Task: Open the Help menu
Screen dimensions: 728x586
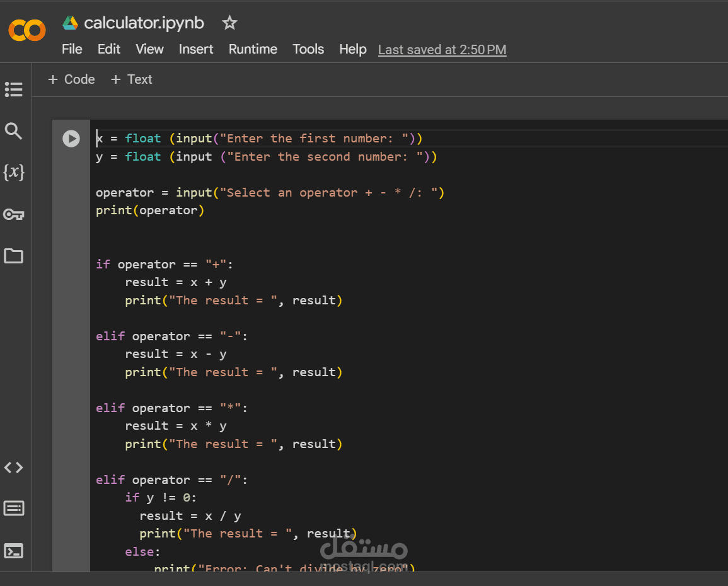Action: click(353, 49)
